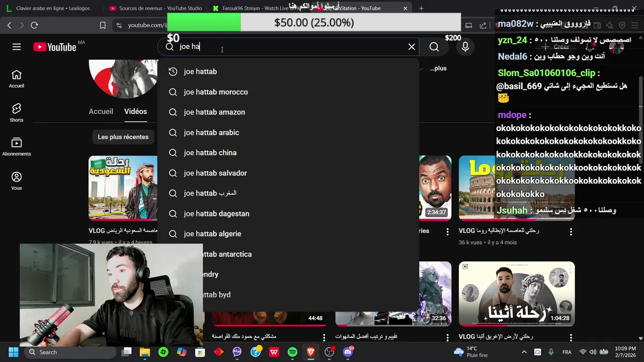Open a new browser tab
644x362 pixels.
click(421, 8)
